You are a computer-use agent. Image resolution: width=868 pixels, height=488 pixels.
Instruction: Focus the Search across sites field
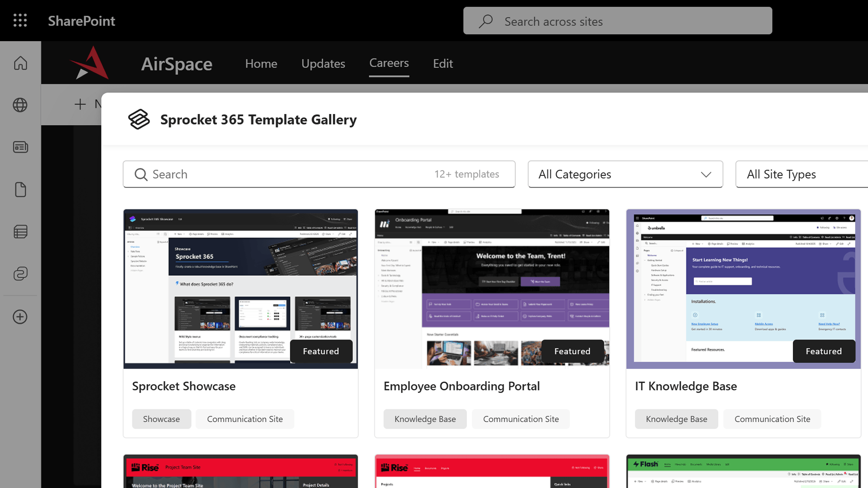click(x=618, y=21)
